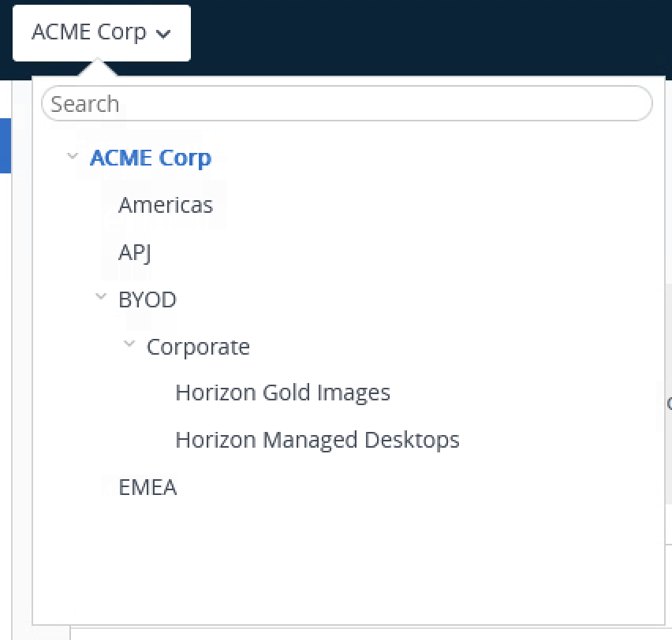Switch to the EMEA region entry
Screen dimensions: 672x640
(147, 487)
